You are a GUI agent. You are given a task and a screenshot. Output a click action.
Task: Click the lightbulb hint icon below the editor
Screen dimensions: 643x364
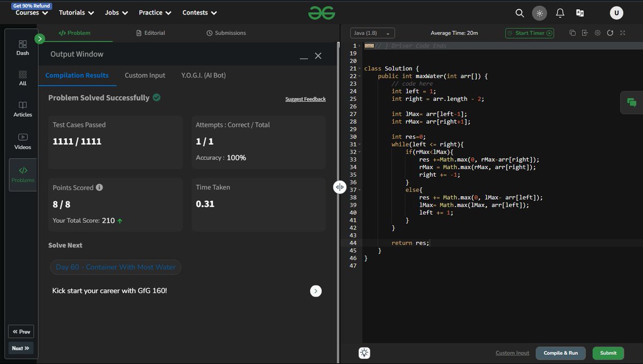point(364,353)
